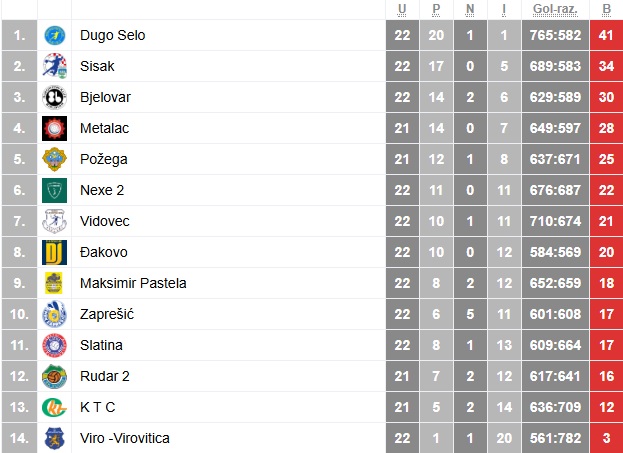The width and height of the screenshot is (623, 453).
Task: Click the U column header
Action: pos(402,9)
